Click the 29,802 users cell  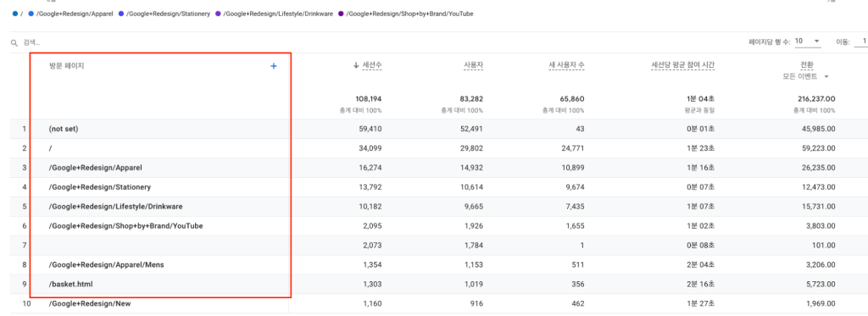pyautogui.click(x=471, y=148)
